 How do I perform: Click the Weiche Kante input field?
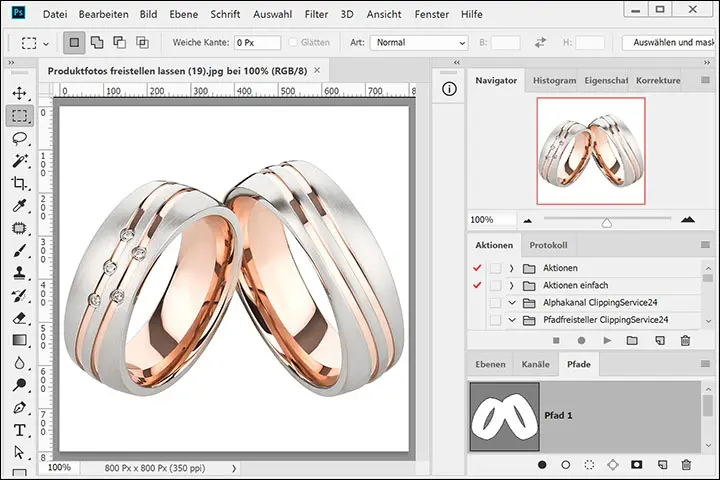tap(256, 43)
